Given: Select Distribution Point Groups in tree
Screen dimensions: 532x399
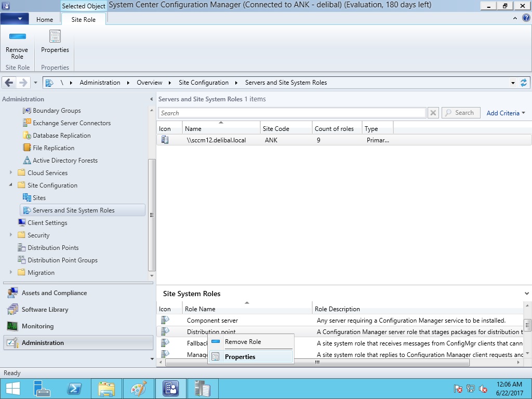Looking at the screenshot, I should tap(62, 260).
